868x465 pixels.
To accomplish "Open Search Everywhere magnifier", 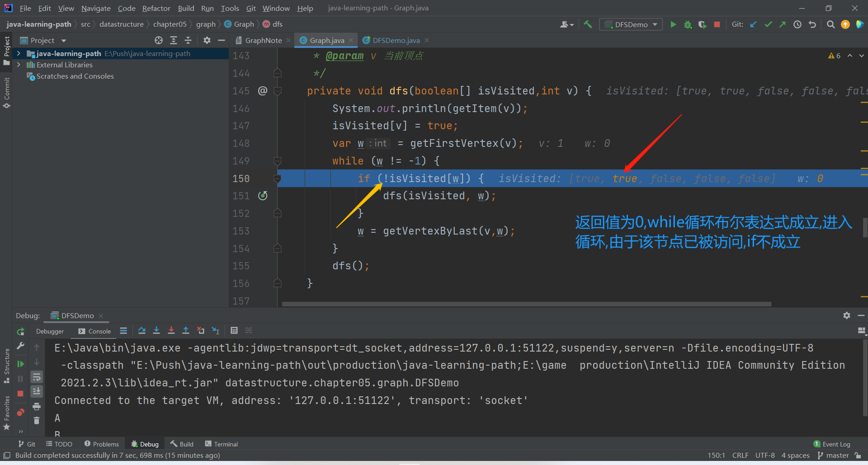I will tap(830, 24).
